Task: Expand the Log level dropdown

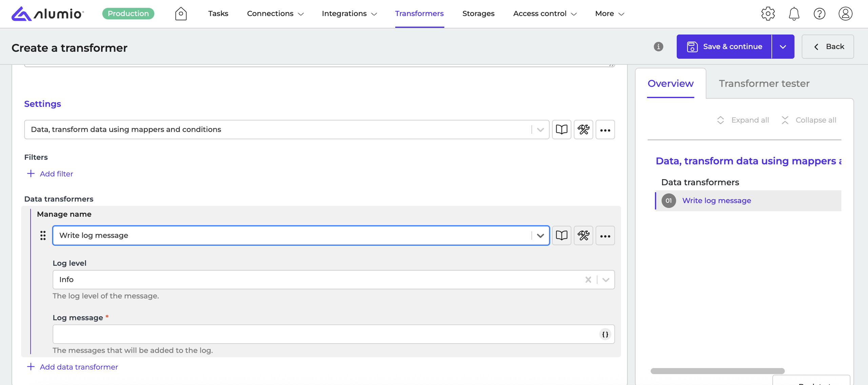Action: [x=606, y=280]
